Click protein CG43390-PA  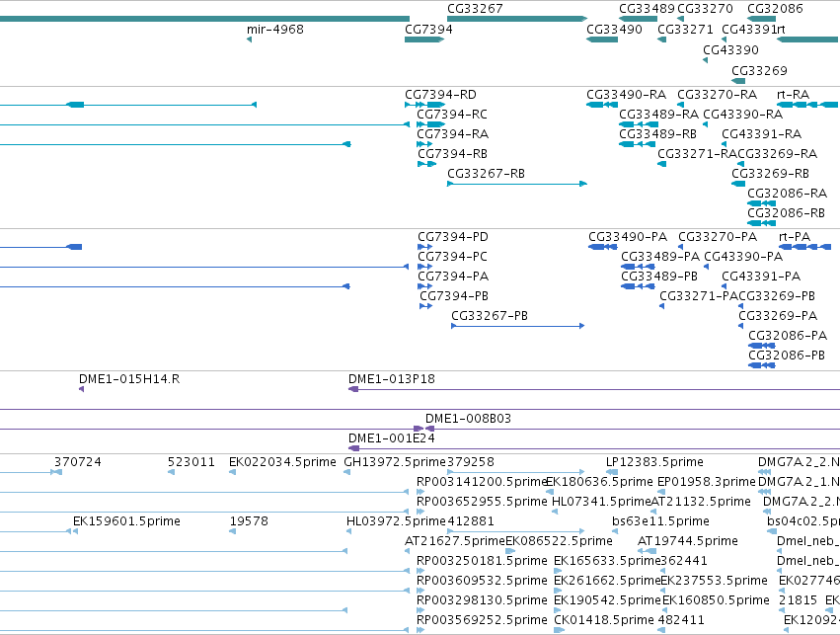point(743,257)
